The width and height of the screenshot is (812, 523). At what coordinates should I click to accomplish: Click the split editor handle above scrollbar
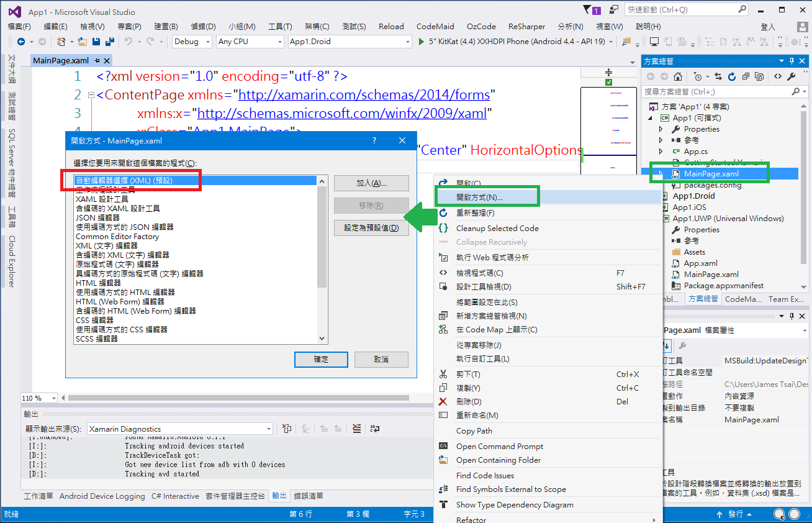tap(608, 73)
